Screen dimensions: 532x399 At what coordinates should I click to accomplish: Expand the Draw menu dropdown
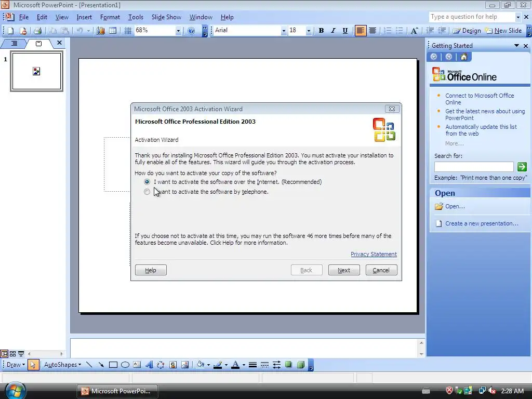[16, 365]
